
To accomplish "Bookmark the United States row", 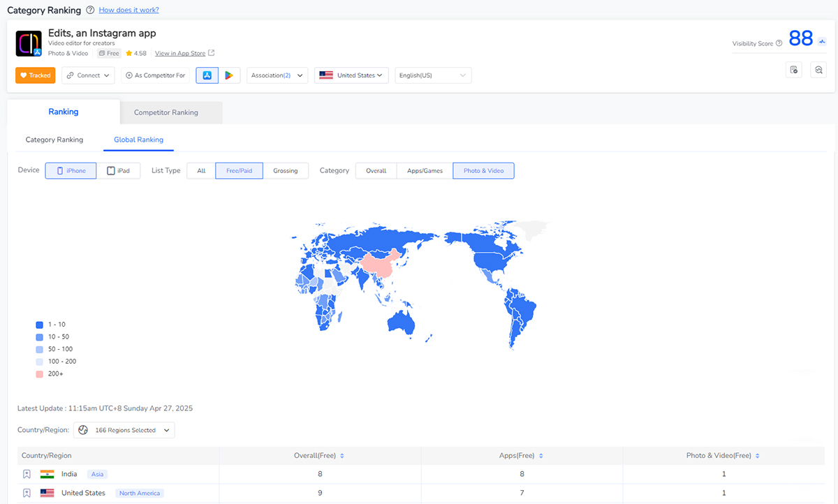I will tap(27, 493).
